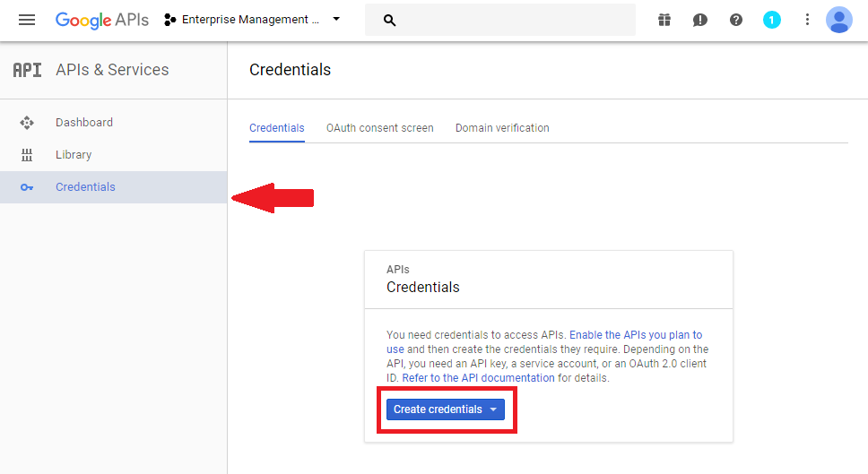Expand the Enterprise Management project selector
868x474 pixels.
[x=252, y=20]
